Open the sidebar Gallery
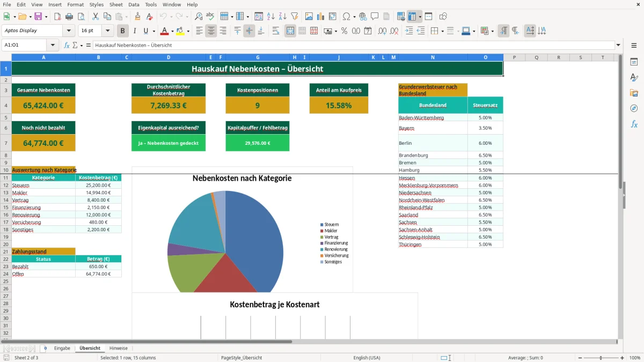This screenshot has height=362, width=644. click(634, 93)
